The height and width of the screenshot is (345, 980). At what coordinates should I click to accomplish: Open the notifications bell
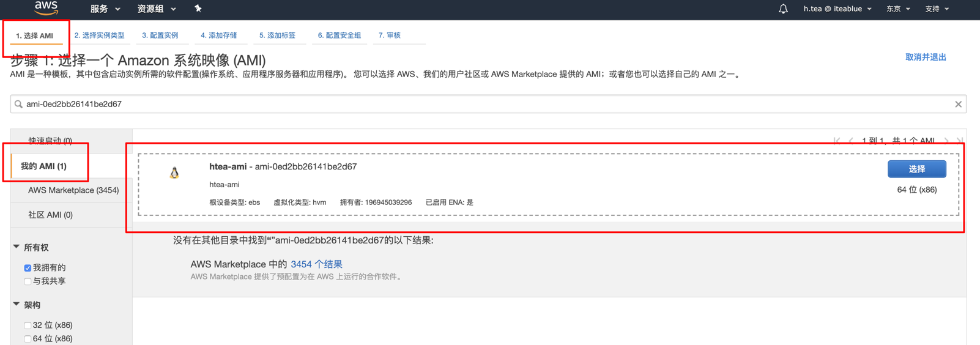coord(783,9)
